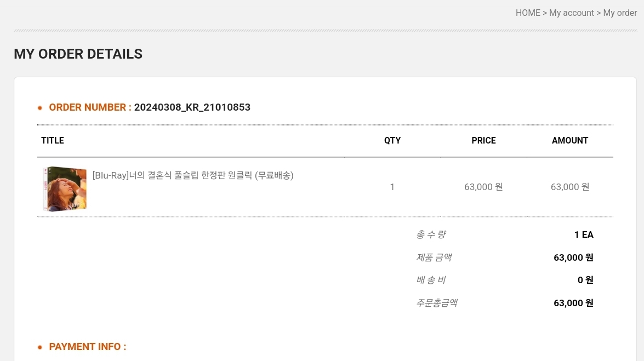Click the PRICE column header
Image resolution: width=644 pixels, height=361 pixels.
[483, 141]
